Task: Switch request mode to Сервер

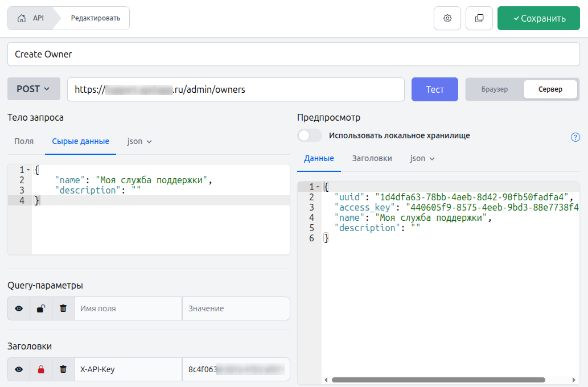Action: tap(550, 89)
